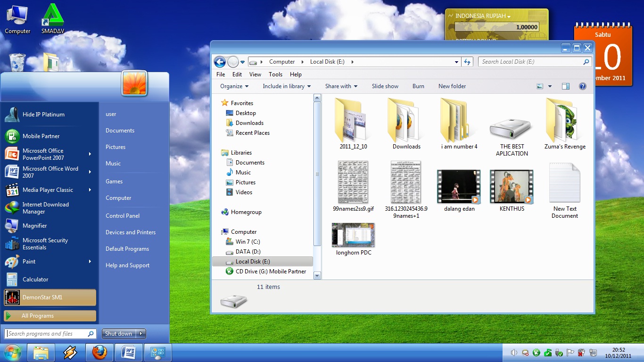644x362 pixels.
Task: Launch DemonStar SM1 game
Action: tap(50, 297)
